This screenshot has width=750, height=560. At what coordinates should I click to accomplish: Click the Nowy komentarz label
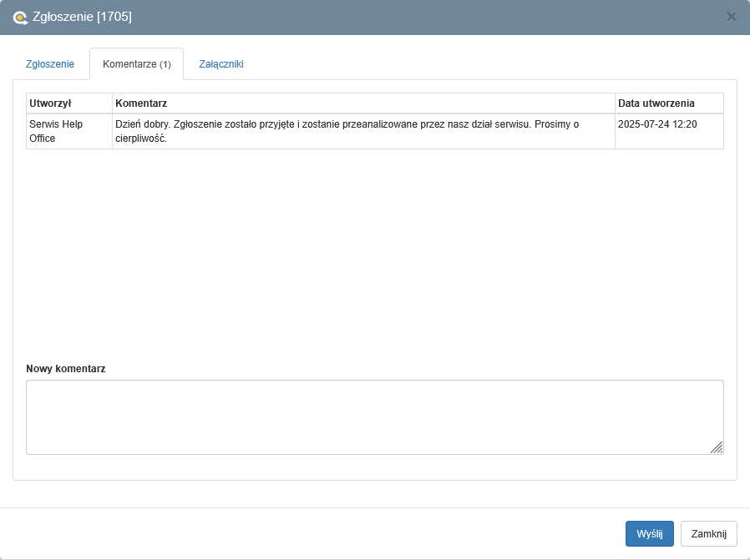(66, 368)
